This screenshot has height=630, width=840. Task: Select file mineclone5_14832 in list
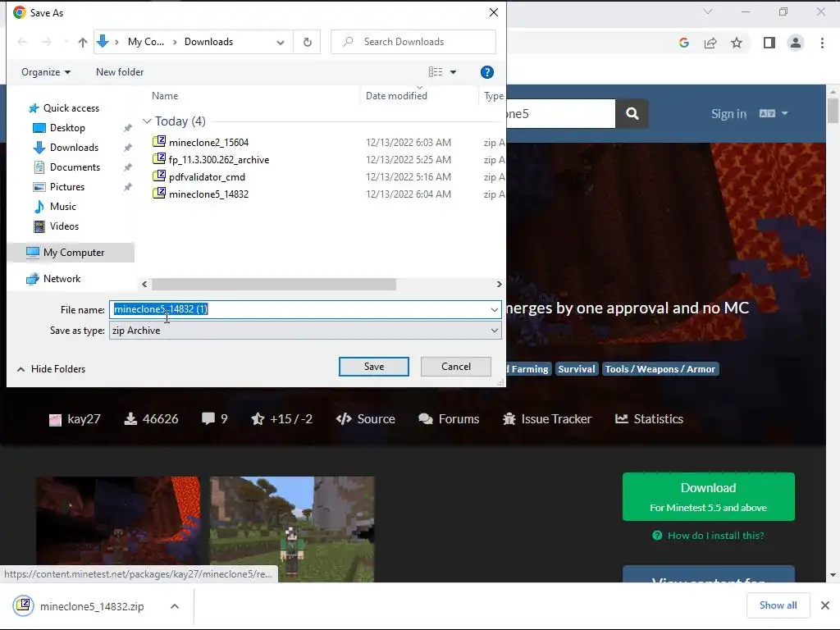[208, 194]
